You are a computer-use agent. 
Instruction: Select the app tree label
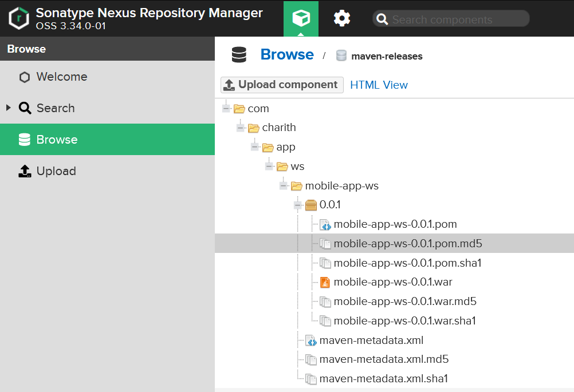coord(286,148)
